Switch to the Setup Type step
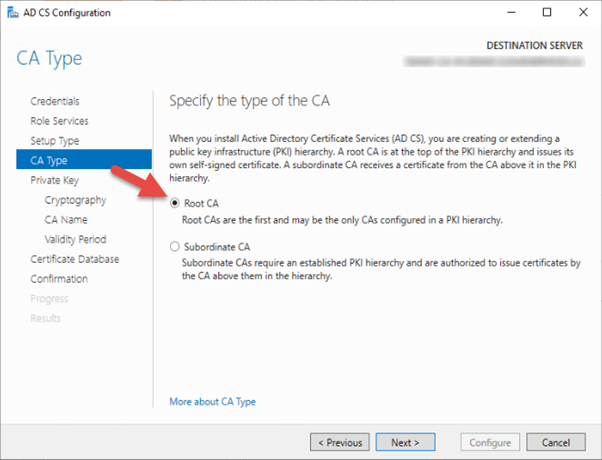 [55, 141]
